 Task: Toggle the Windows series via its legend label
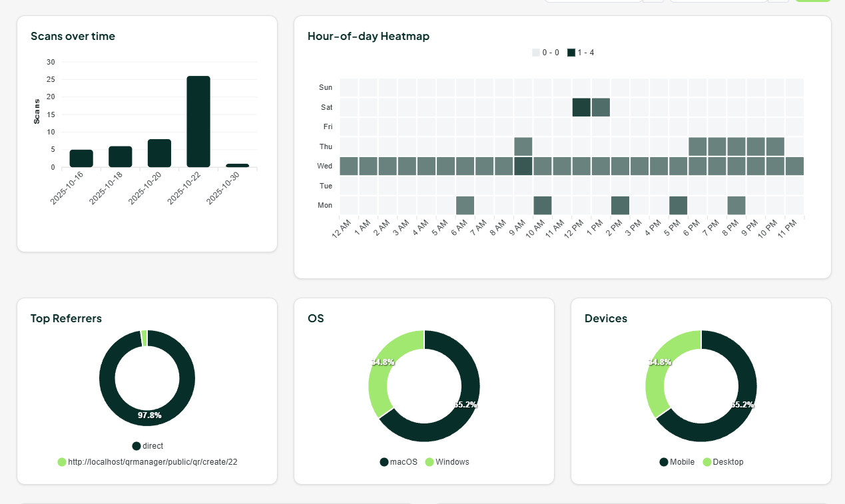click(x=451, y=461)
